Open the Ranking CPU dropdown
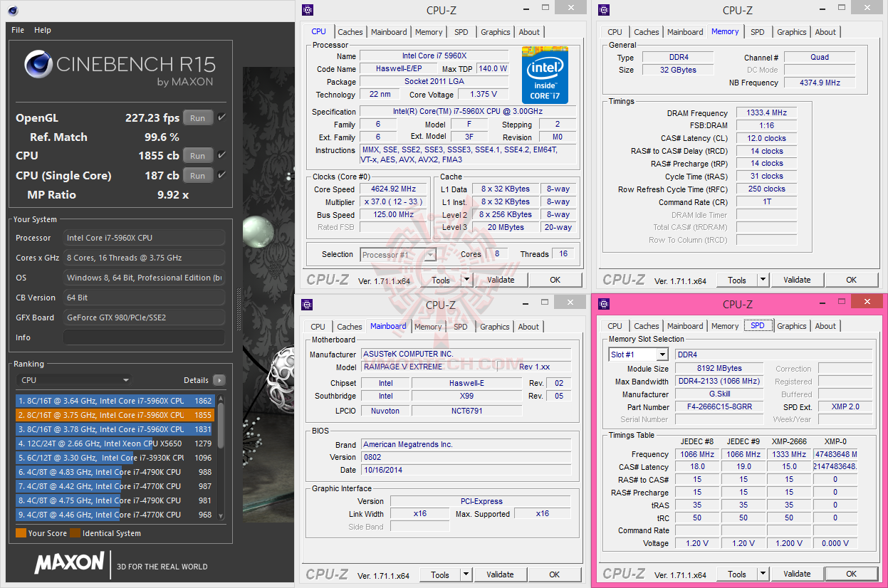888x588 pixels. pyautogui.click(x=74, y=380)
